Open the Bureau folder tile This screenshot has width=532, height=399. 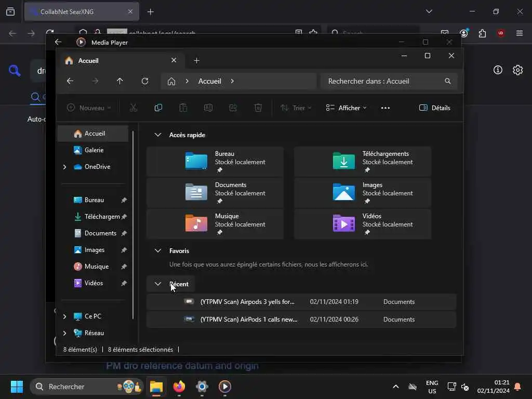215,162
